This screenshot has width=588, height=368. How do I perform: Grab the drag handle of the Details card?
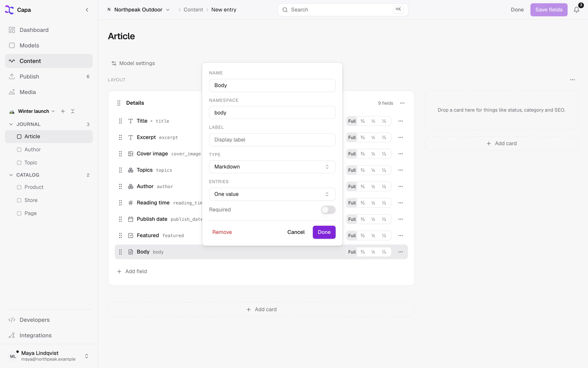coord(119,103)
